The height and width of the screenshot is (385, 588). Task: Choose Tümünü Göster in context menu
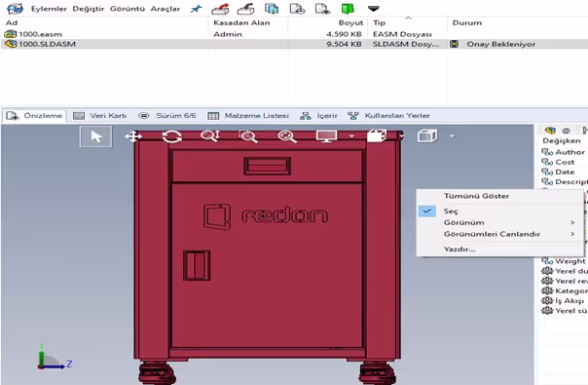click(x=476, y=196)
